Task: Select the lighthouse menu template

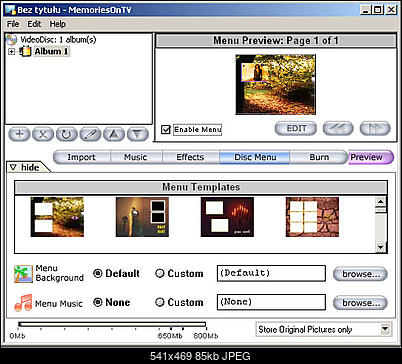Action: click(142, 217)
